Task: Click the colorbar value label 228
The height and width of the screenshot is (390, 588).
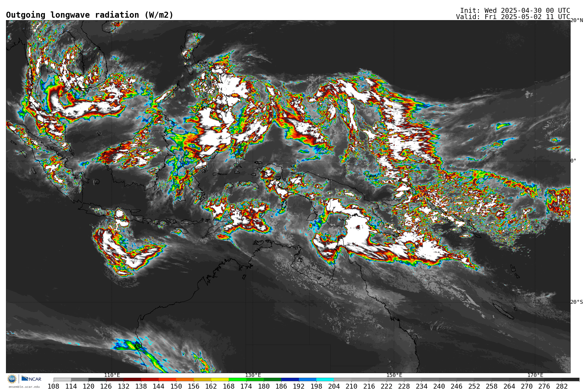Action: [404, 386]
